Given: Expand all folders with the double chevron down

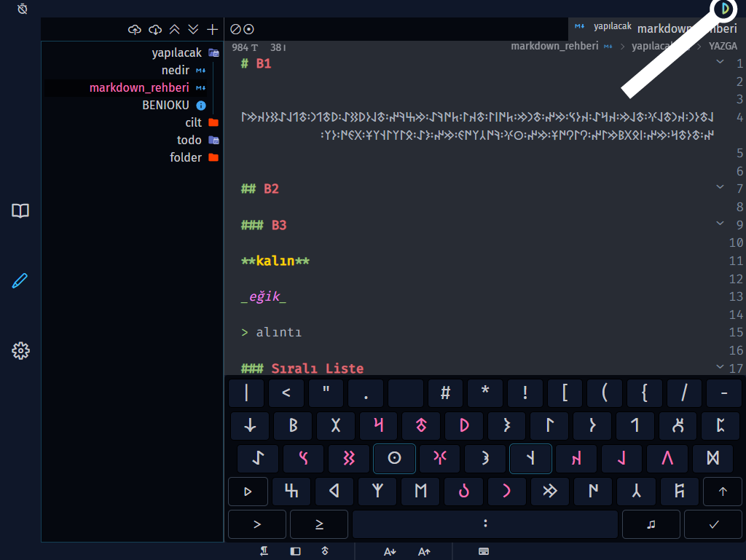Looking at the screenshot, I should [x=193, y=30].
